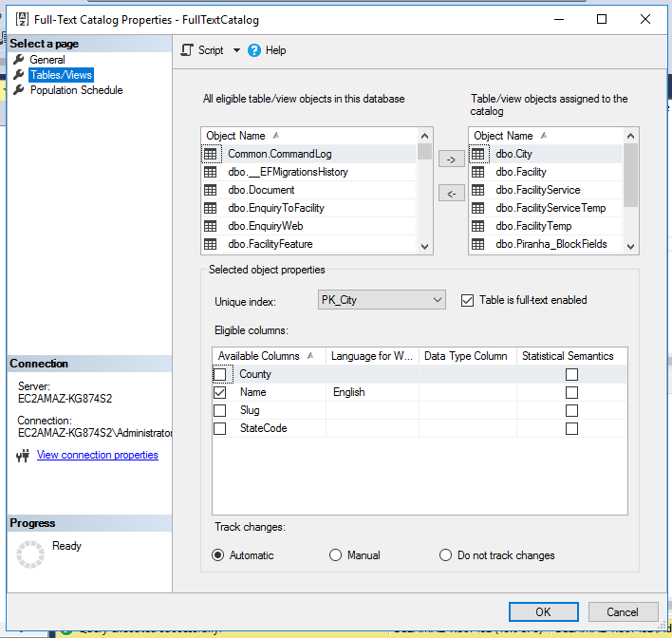Click table icon for Common.CommandLog

[x=211, y=154]
